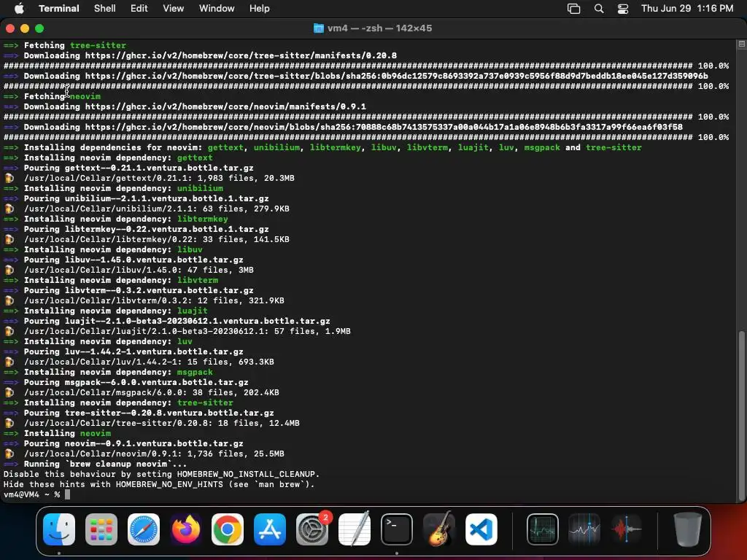Screen dimensions: 747x560
Task: Open the View menu
Action: [x=174, y=9]
